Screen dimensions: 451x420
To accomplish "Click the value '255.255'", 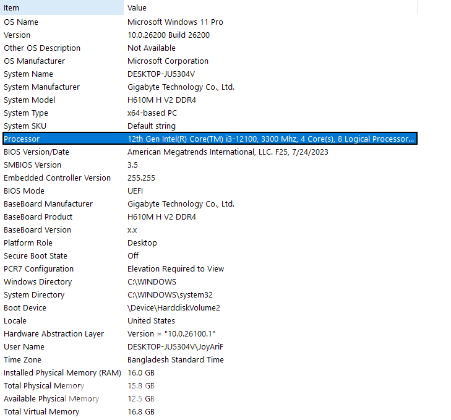I will pyautogui.click(x=141, y=178).
